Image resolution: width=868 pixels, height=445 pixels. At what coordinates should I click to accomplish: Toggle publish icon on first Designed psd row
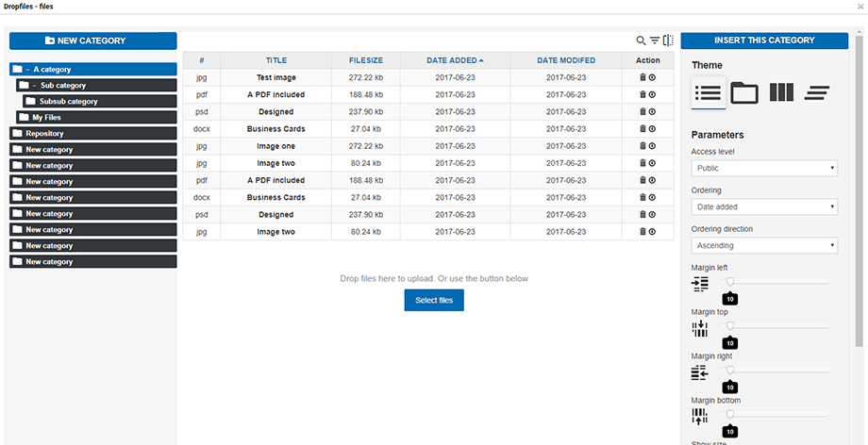[652, 111]
